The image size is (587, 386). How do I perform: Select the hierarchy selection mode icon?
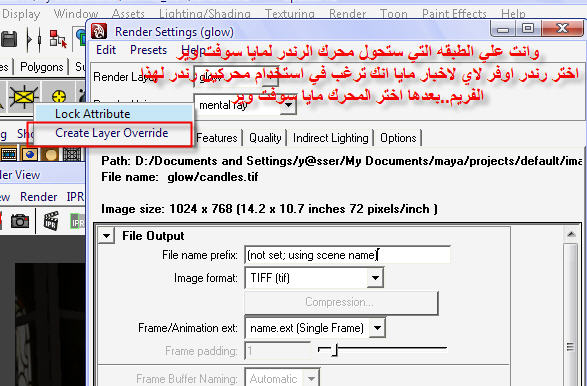pyautogui.click(x=58, y=39)
